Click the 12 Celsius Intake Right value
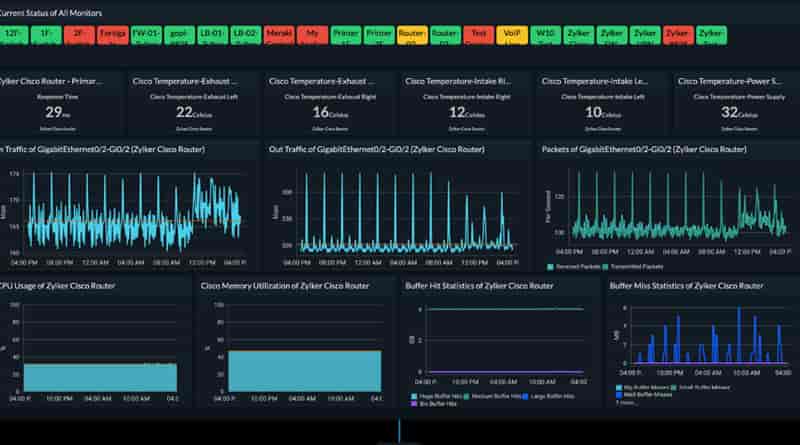The image size is (800, 445). 467,112
